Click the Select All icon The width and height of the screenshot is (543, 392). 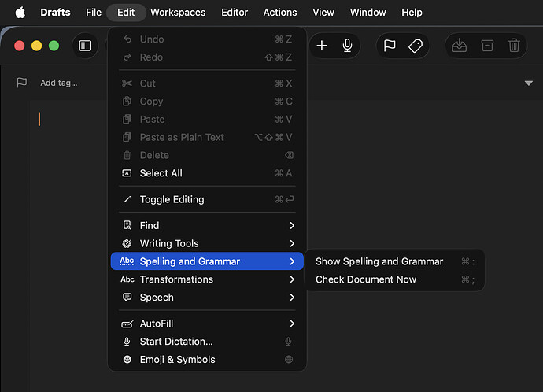(x=127, y=173)
